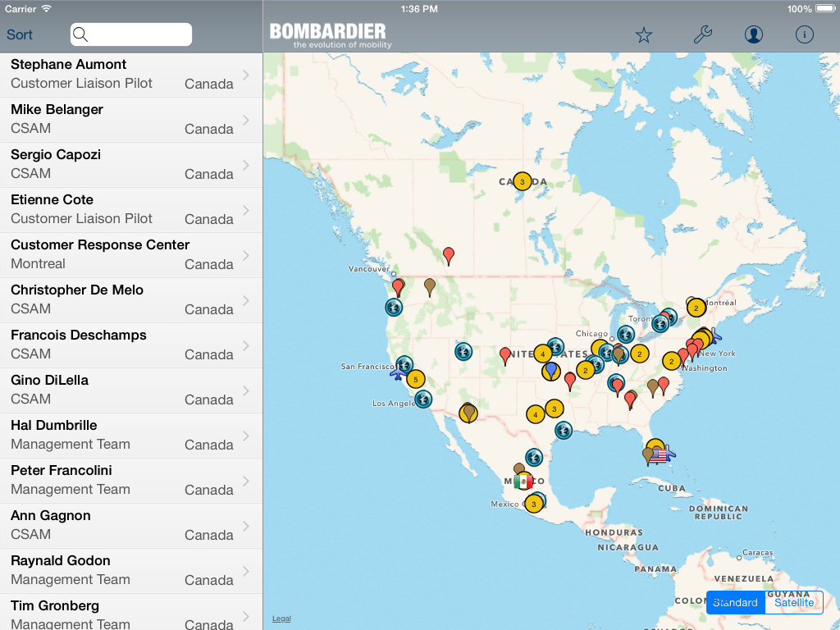The height and width of the screenshot is (630, 840).
Task: Tap the airplane marker in Florida
Action: [669, 452]
